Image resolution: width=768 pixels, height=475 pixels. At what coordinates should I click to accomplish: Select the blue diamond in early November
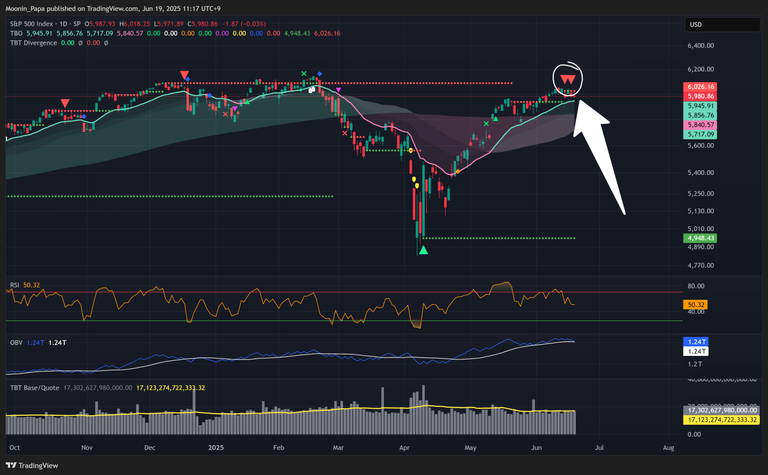pyautogui.click(x=84, y=117)
